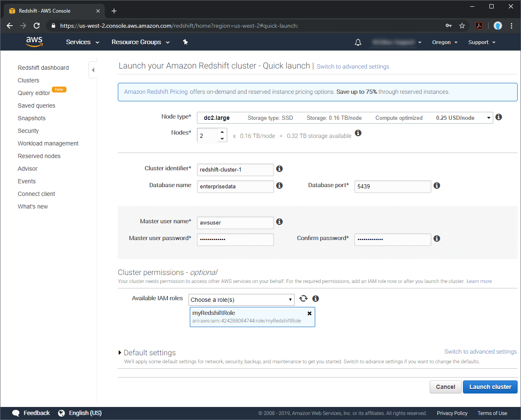Expand the Default settings section
Viewport: 521px width, 420px height.
point(120,353)
